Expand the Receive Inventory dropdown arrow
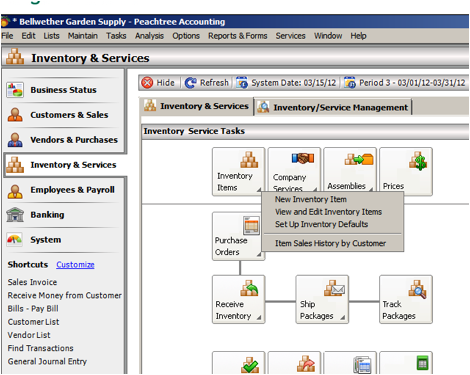This screenshot has width=470, height=375. (259, 317)
